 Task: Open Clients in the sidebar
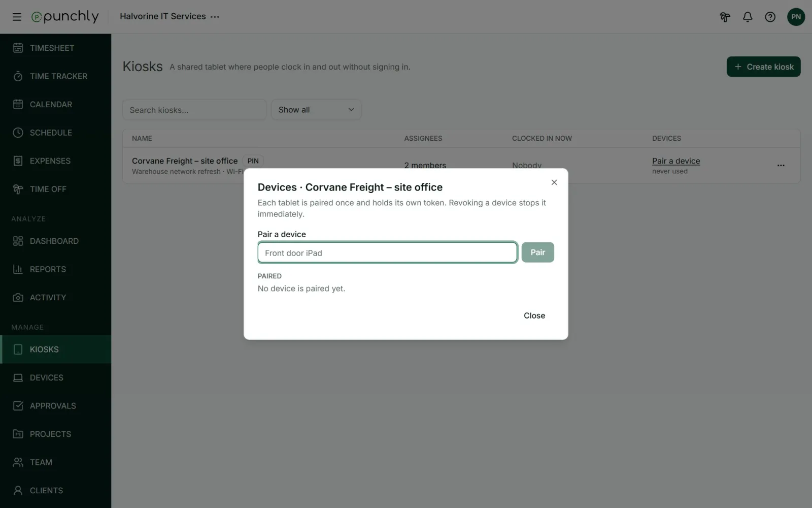[55, 490]
